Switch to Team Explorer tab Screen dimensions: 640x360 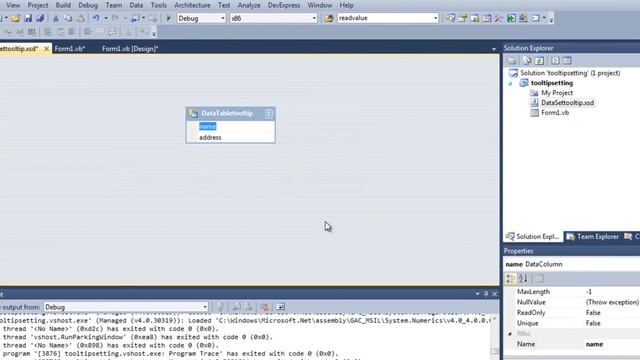[593, 237]
